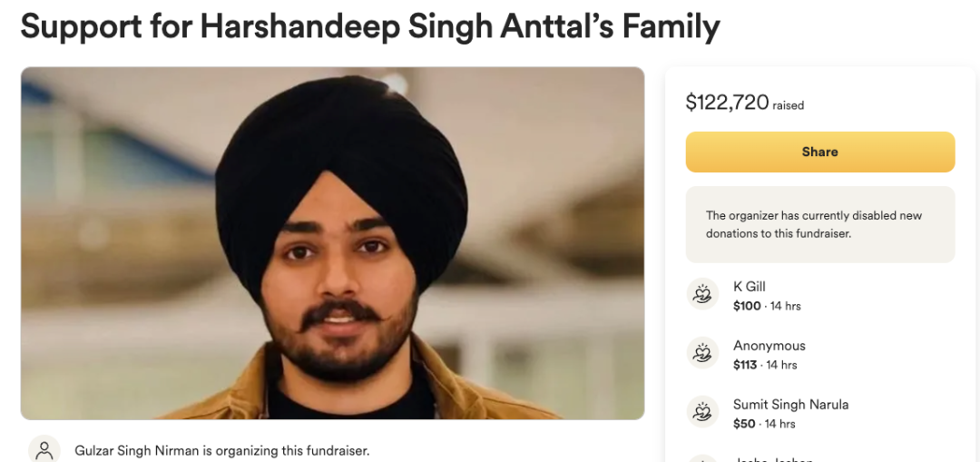The image size is (980, 462).
Task: Click K Gill's donation heart icon
Action: [x=702, y=294]
